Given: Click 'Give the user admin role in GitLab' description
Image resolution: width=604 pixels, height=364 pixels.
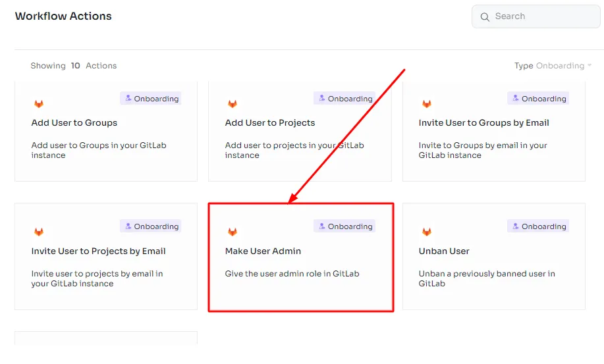Looking at the screenshot, I should (292, 274).
